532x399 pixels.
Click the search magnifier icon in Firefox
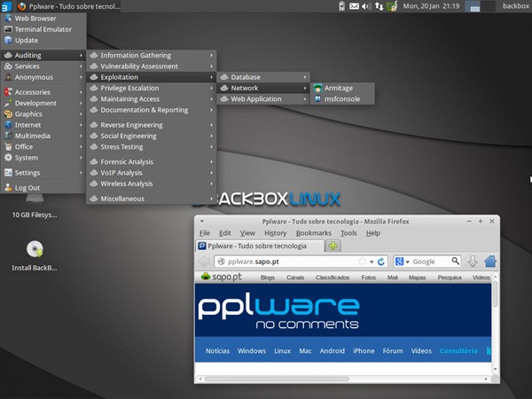pyautogui.click(x=456, y=261)
